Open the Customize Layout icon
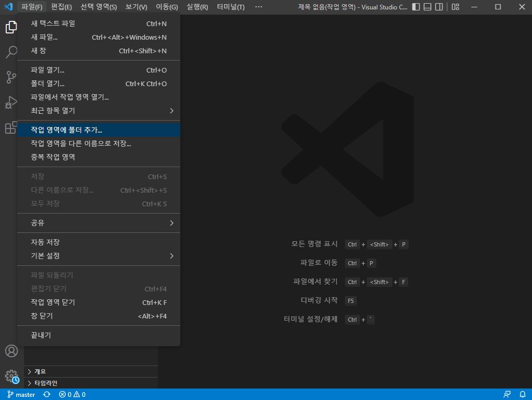 click(455, 7)
